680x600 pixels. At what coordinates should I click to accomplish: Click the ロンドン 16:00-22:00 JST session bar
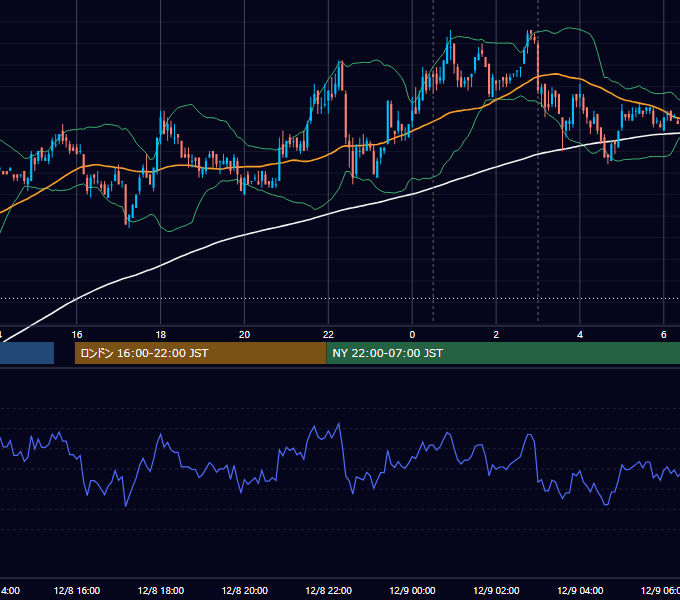(x=200, y=353)
